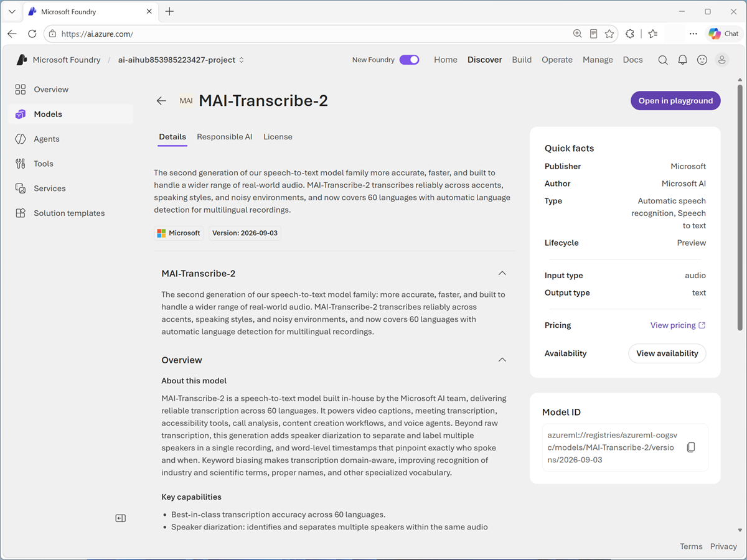The width and height of the screenshot is (747, 560).
Task: Open the tab list dropdown arrow
Action: (x=12, y=11)
